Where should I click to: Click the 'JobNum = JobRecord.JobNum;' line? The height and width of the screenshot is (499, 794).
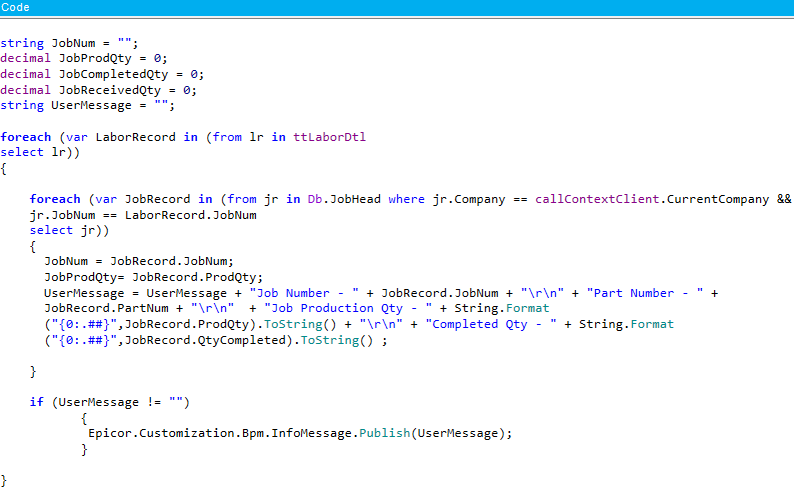click(139, 261)
